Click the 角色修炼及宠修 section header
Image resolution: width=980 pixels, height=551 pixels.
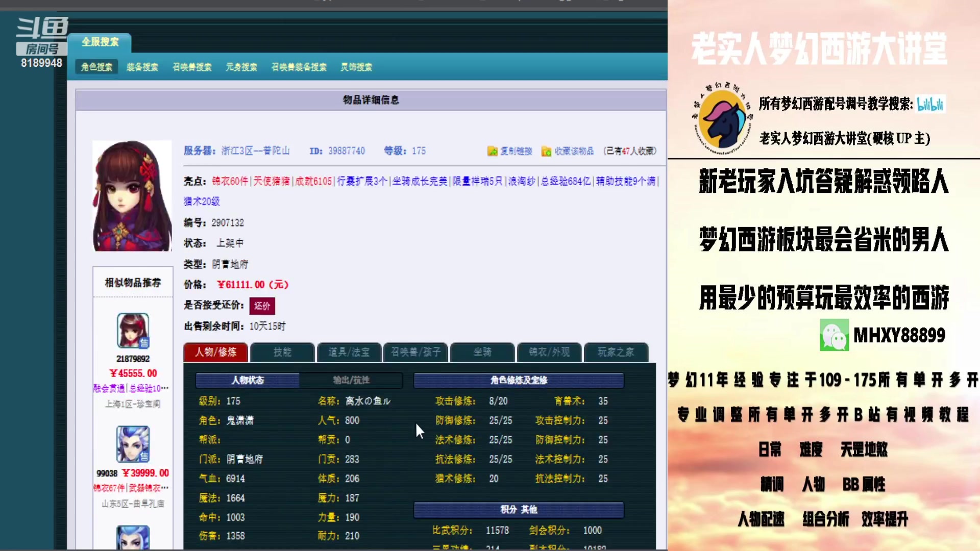click(519, 380)
